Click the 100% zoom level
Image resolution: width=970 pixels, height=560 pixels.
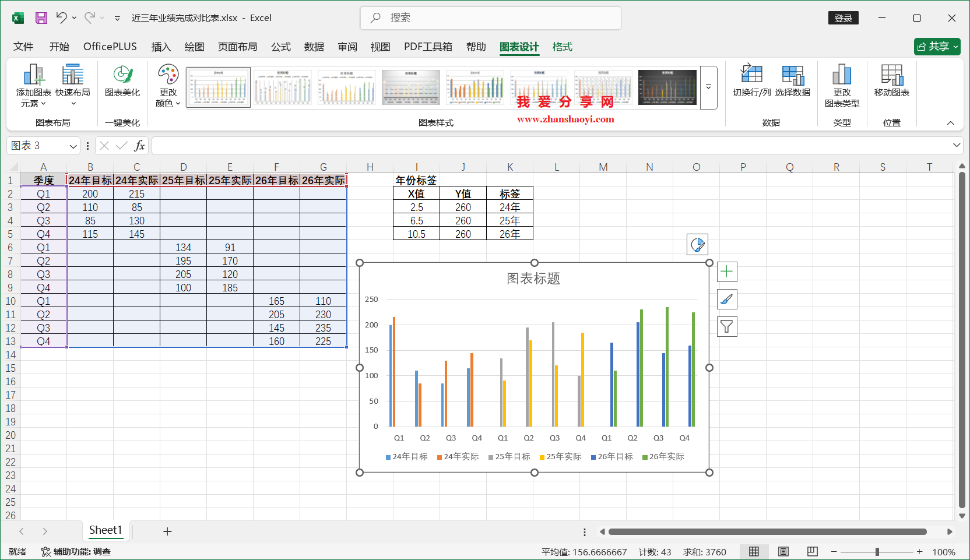point(944,552)
